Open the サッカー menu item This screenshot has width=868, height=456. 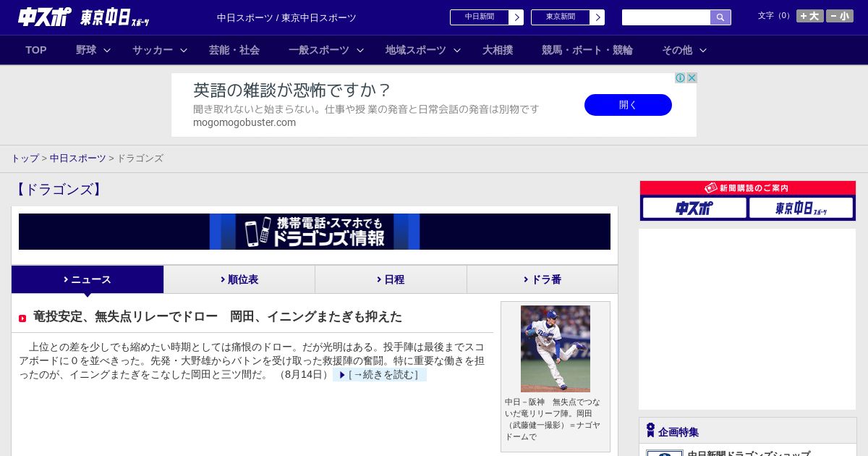tap(153, 50)
